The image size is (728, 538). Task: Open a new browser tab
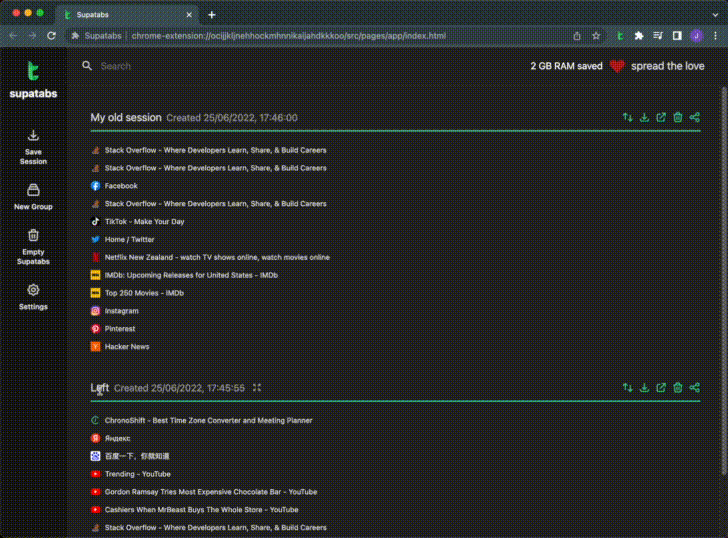click(212, 15)
